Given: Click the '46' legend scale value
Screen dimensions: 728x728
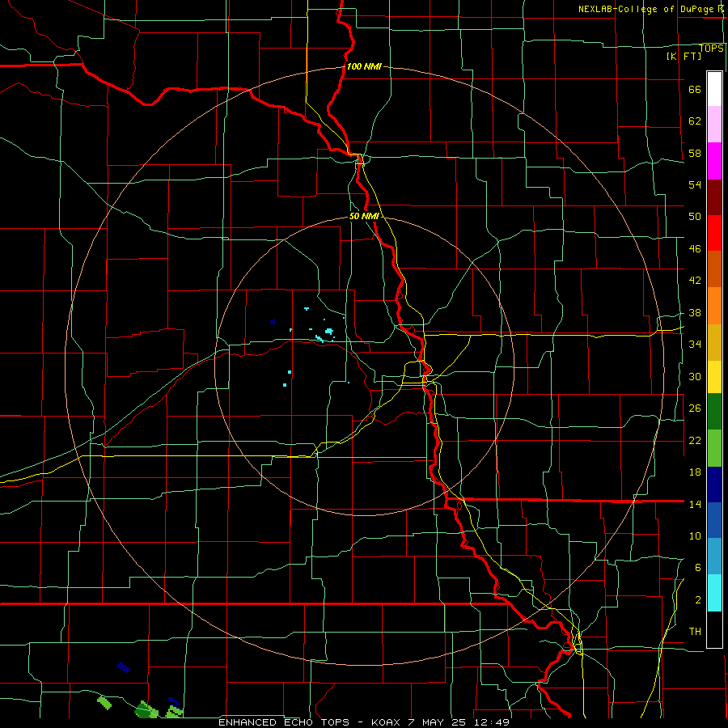Looking at the screenshot, I should tap(695, 249).
